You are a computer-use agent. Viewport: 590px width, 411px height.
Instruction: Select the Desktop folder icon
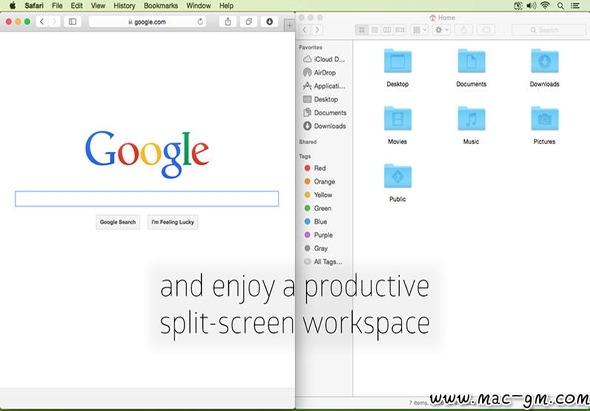point(398,61)
